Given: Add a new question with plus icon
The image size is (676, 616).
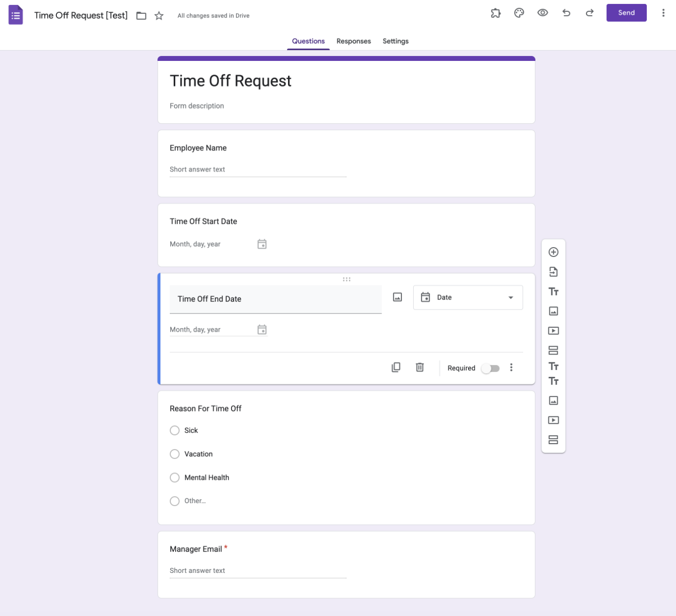Looking at the screenshot, I should (553, 252).
